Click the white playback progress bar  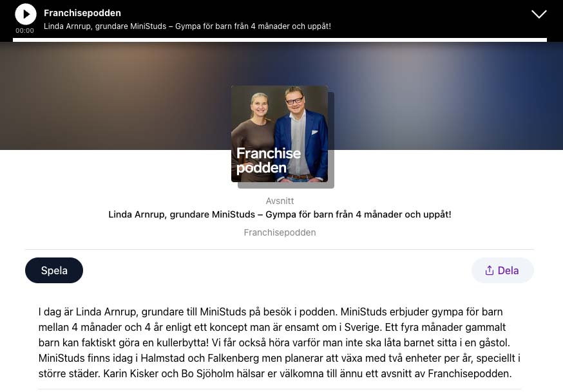[280, 40]
